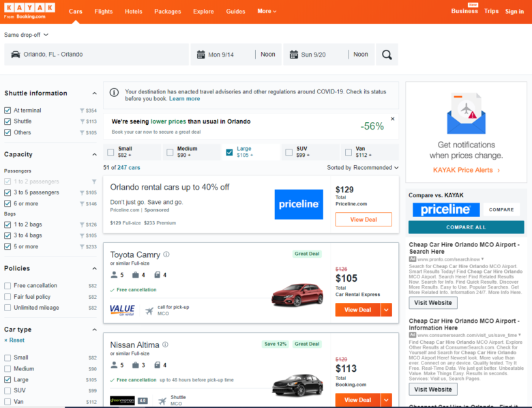
Task: Check the Unlimited mileage checkbox
Action: [x=8, y=308]
